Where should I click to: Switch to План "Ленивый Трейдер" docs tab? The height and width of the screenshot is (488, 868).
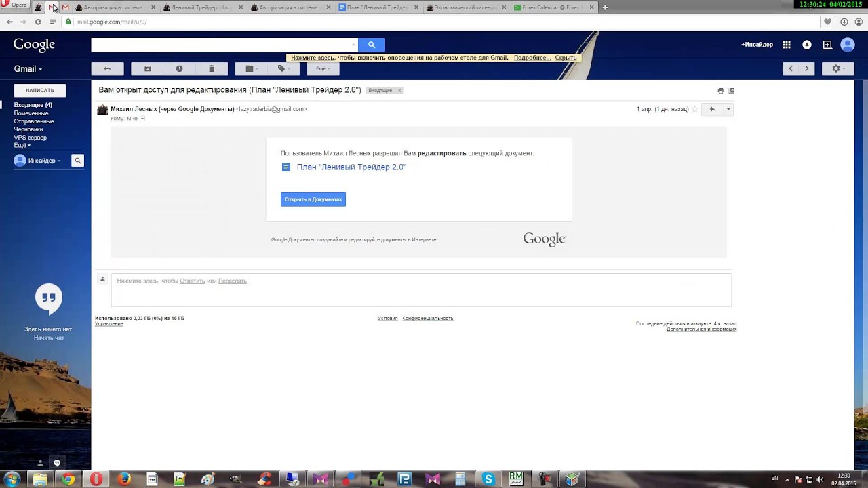[x=378, y=7]
